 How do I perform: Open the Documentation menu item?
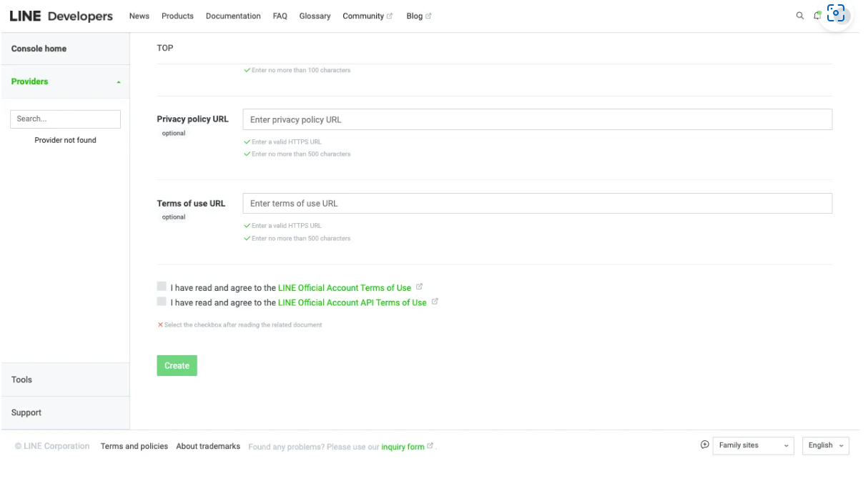233,16
